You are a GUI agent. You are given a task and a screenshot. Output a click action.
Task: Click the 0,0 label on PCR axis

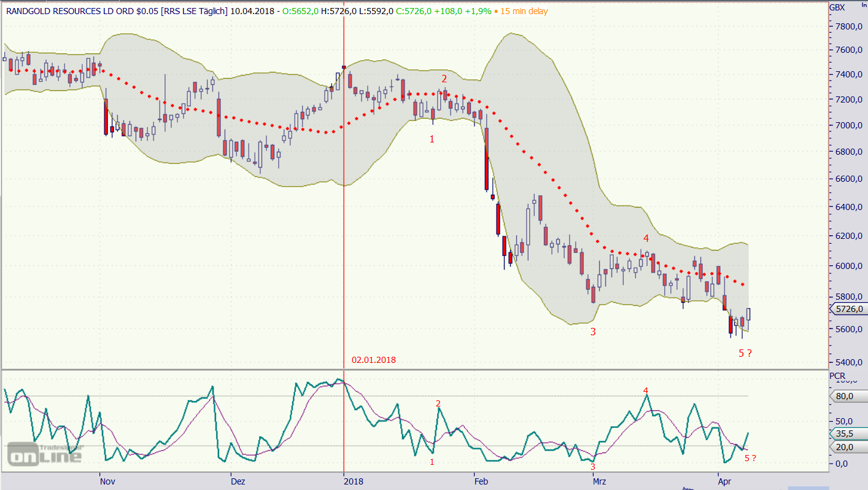[x=842, y=464]
